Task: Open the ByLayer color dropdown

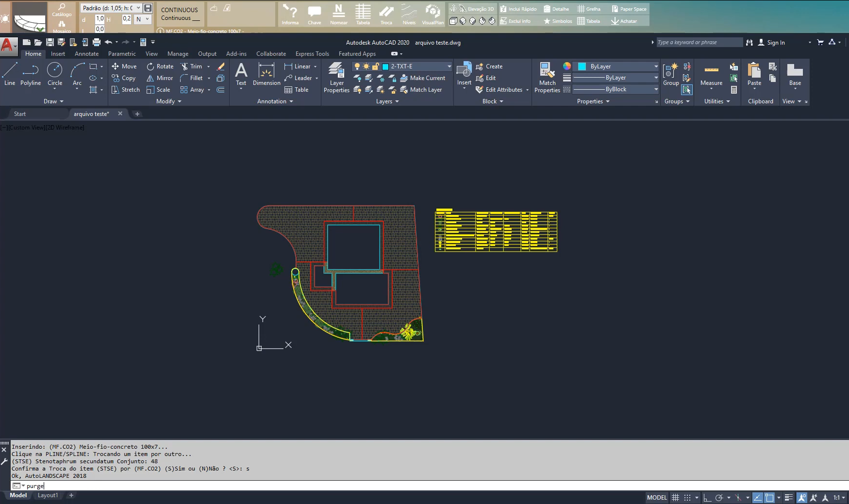Action: click(616, 66)
